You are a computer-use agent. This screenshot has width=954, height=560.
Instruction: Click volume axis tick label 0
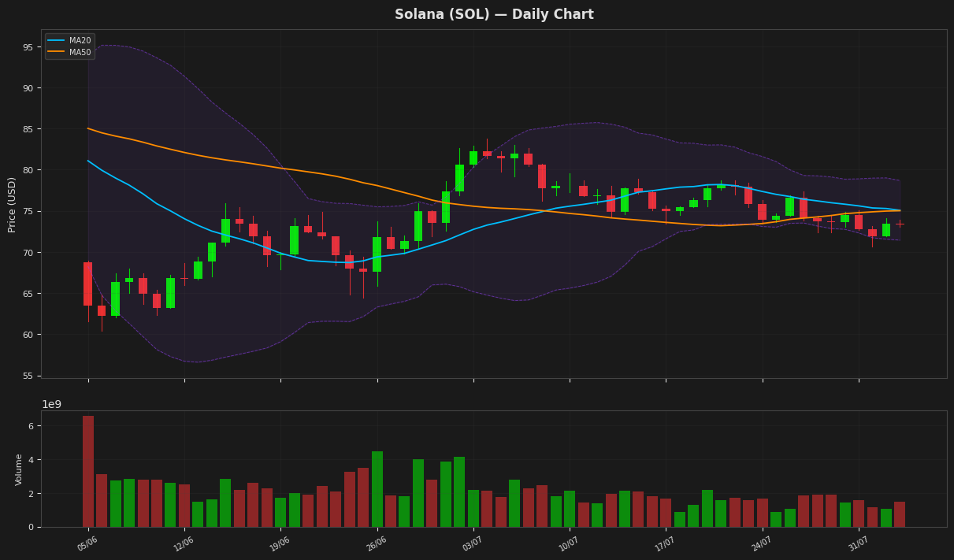click(31, 528)
